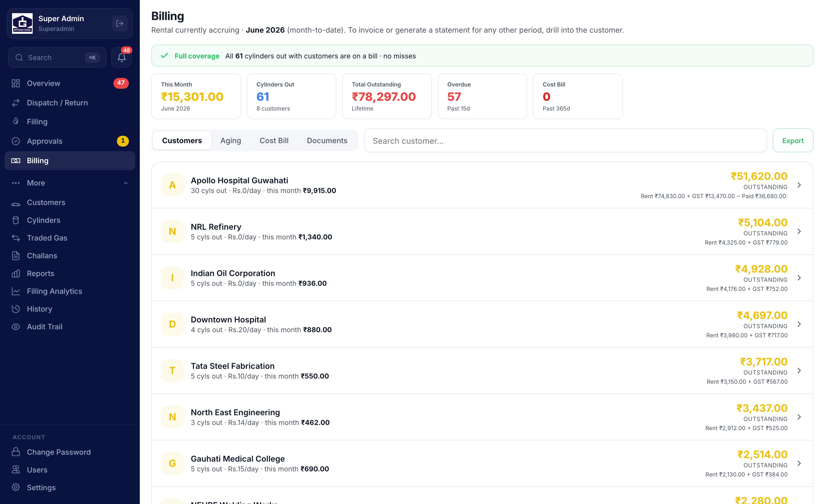Expand NRL Refinery row chevron

[x=799, y=232]
